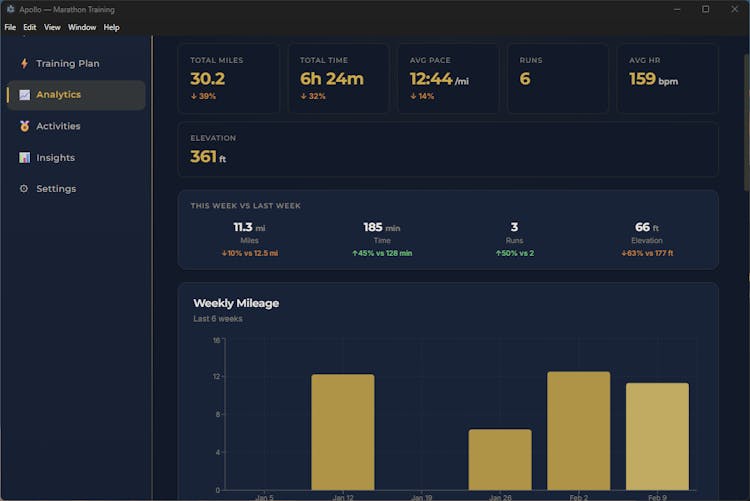
Task: Click the Insights bar chart icon
Action: click(x=24, y=158)
